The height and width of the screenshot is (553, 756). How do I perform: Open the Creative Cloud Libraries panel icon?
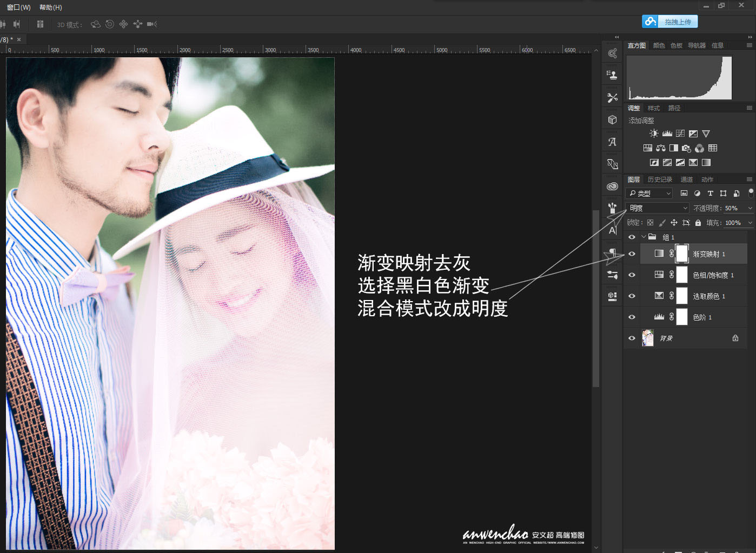tap(612, 186)
